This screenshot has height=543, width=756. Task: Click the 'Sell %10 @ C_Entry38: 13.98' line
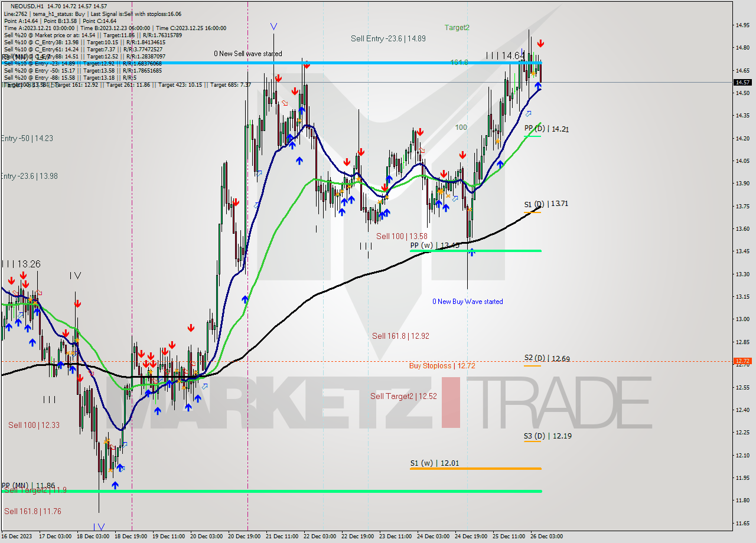tap(84, 42)
